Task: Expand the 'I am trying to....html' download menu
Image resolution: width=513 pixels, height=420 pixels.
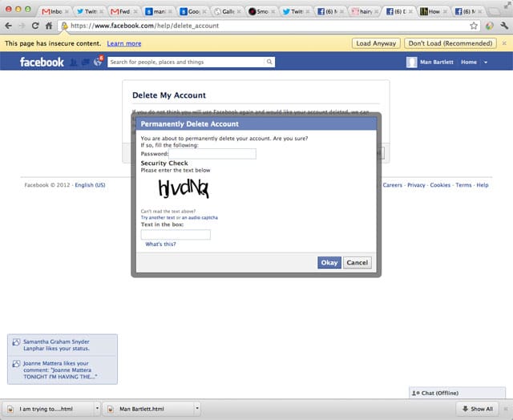Action: [97, 408]
